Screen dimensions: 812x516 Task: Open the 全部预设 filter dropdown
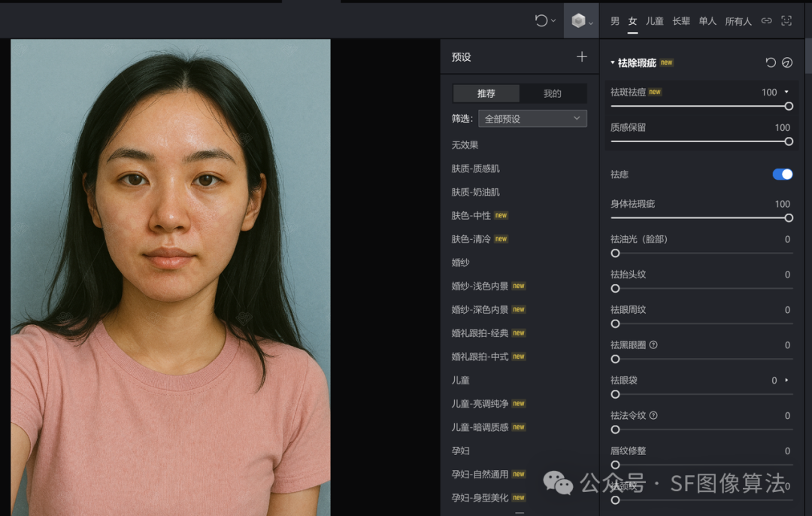tap(532, 118)
